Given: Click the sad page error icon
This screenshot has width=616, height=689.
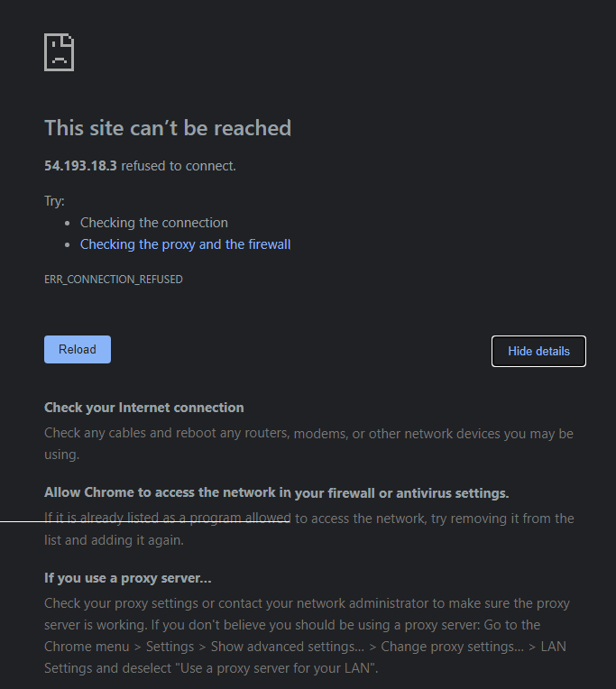Looking at the screenshot, I should pos(60,52).
